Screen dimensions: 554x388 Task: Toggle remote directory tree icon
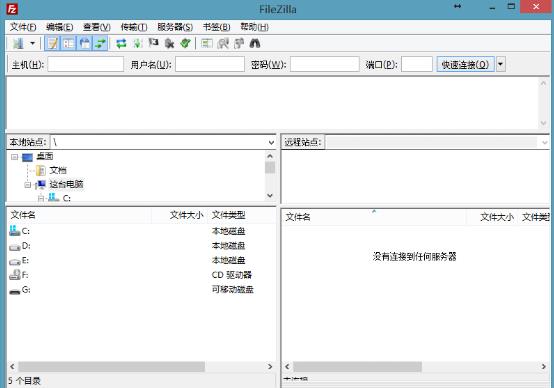click(84, 43)
